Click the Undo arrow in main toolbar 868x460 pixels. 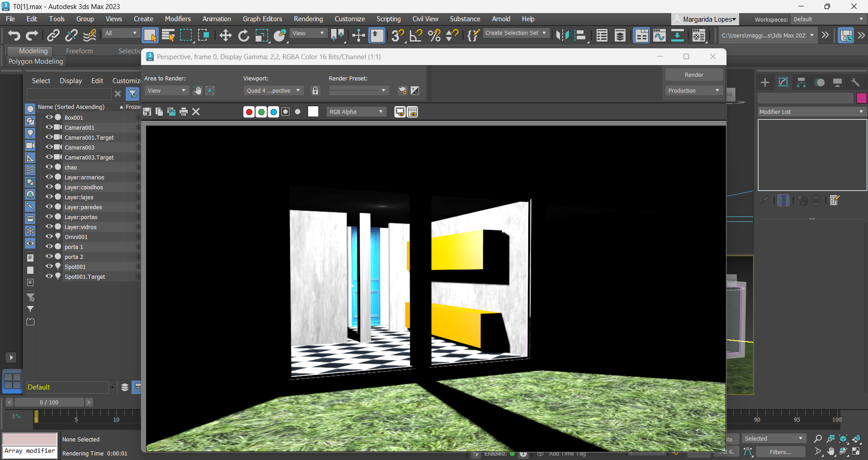14,35
